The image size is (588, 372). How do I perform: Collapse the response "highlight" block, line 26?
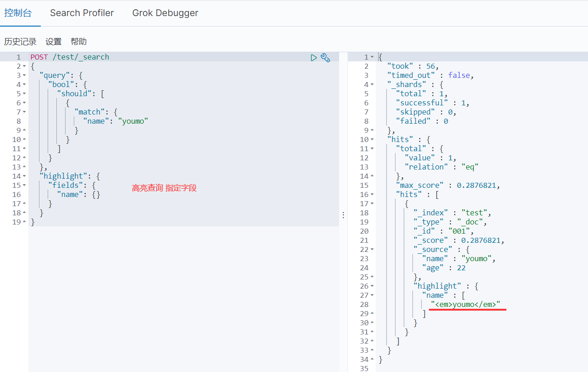[372, 286]
